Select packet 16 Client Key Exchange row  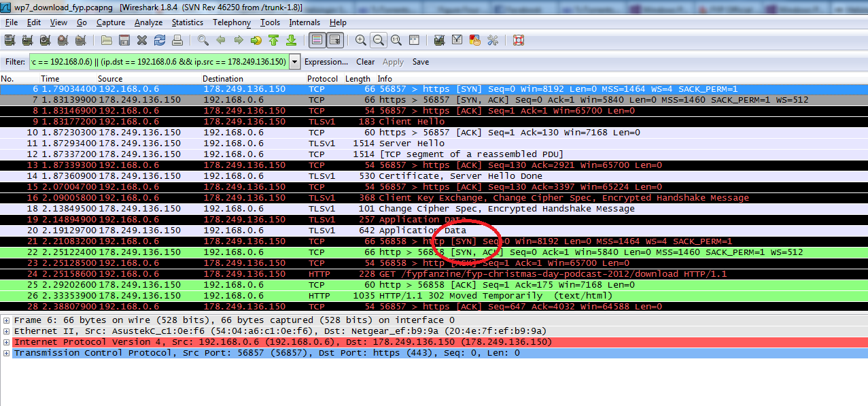(x=434, y=198)
